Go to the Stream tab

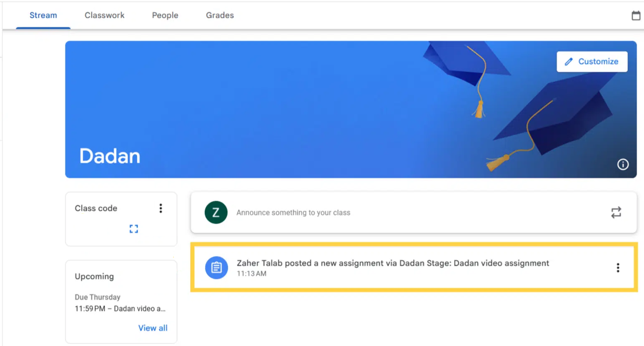click(x=43, y=15)
